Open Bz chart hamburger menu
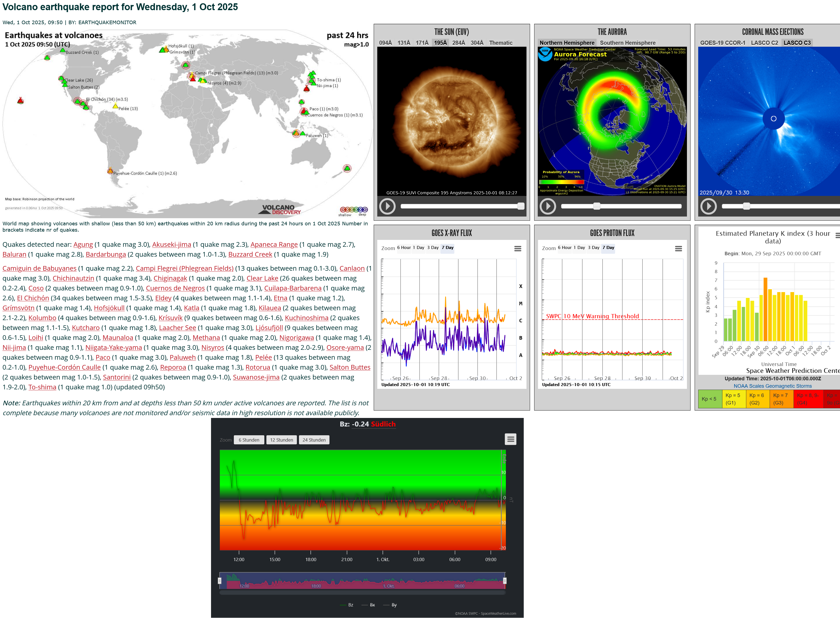Screen dimensions: 840x618 tap(510, 439)
